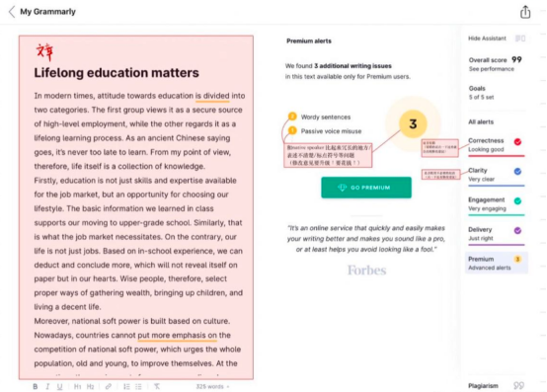Apply the H2 heading style
The width and height of the screenshot is (547, 392).
(91, 386)
